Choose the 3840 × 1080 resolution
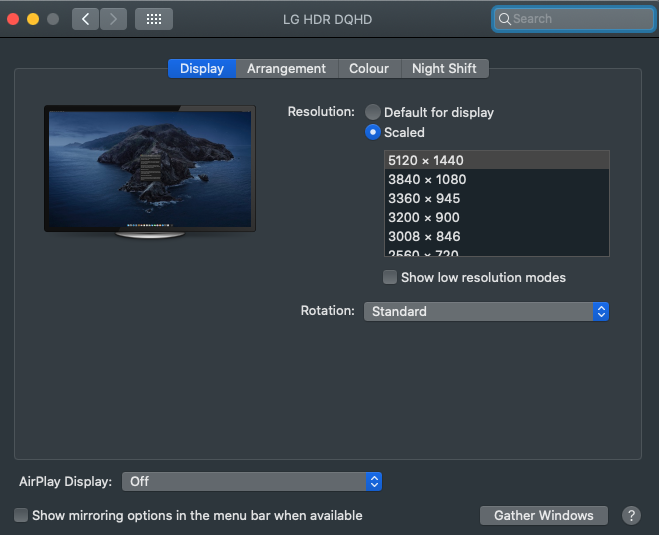Screen dimensions: 659x535 click(x=497, y=179)
